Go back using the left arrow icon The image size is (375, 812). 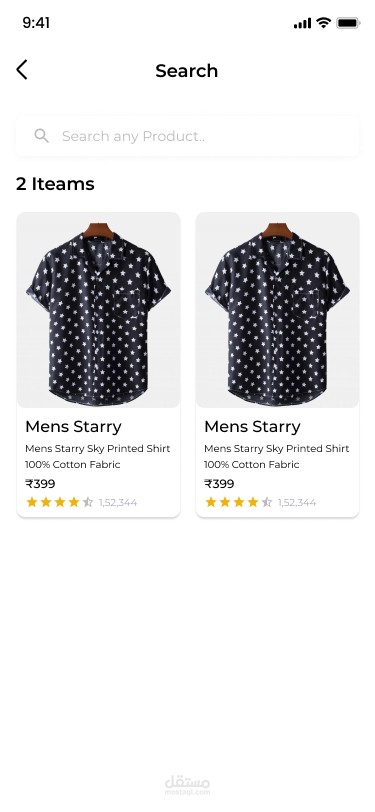[x=21, y=70]
